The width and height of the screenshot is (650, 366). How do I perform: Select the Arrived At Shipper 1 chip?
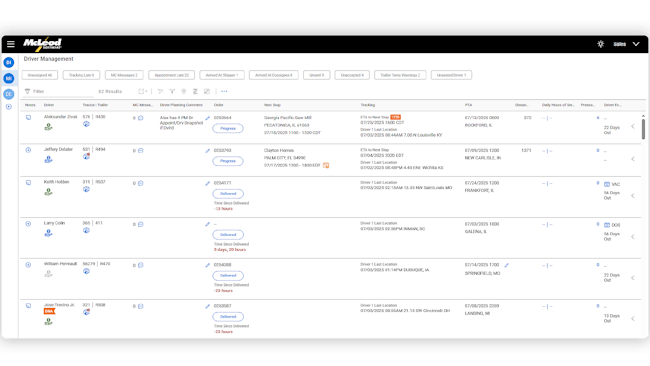click(222, 75)
